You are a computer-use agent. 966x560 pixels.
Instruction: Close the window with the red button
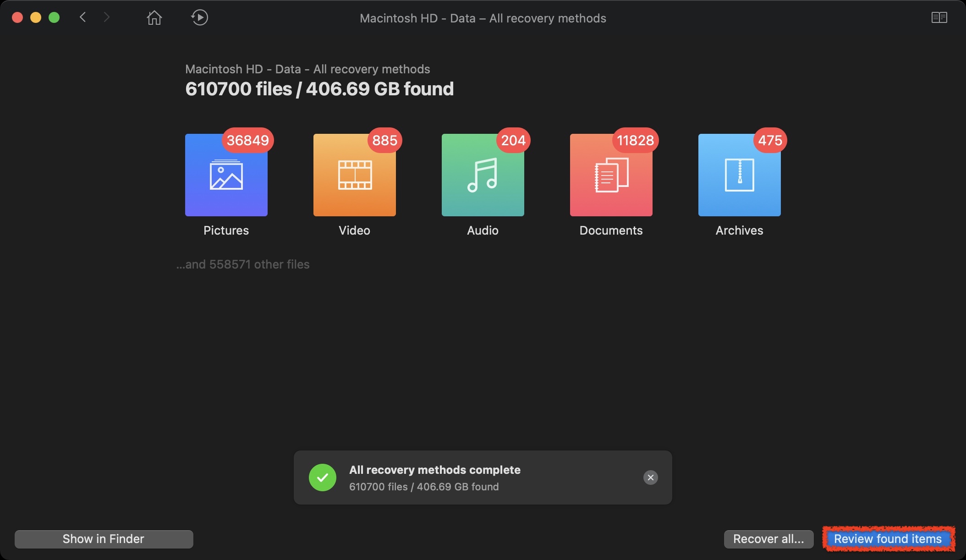[17, 17]
